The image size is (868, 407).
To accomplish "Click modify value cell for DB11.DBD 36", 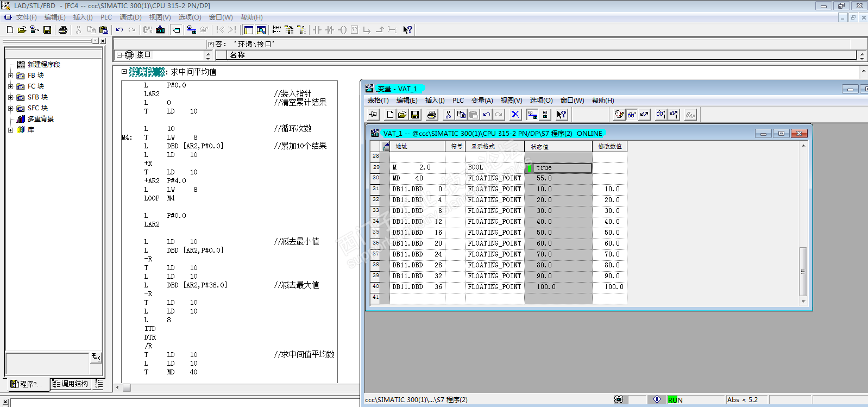I will [x=609, y=287].
